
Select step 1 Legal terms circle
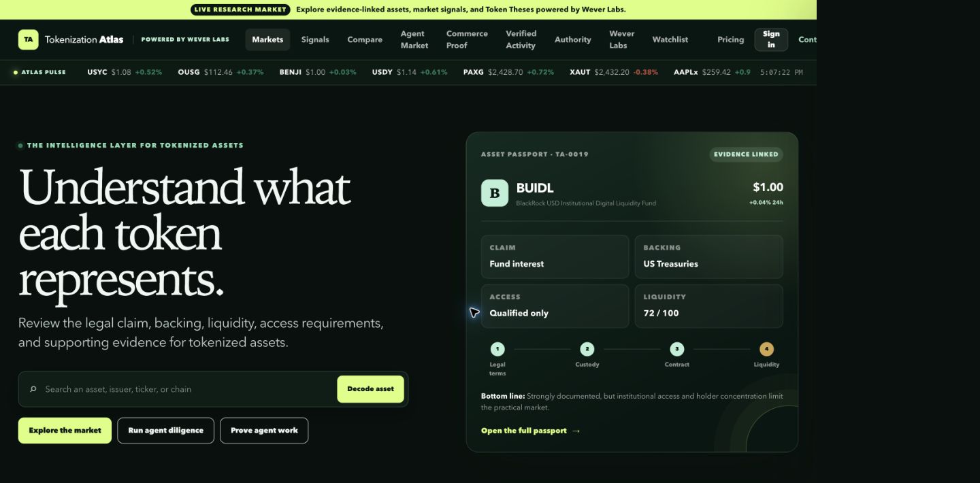(x=497, y=349)
